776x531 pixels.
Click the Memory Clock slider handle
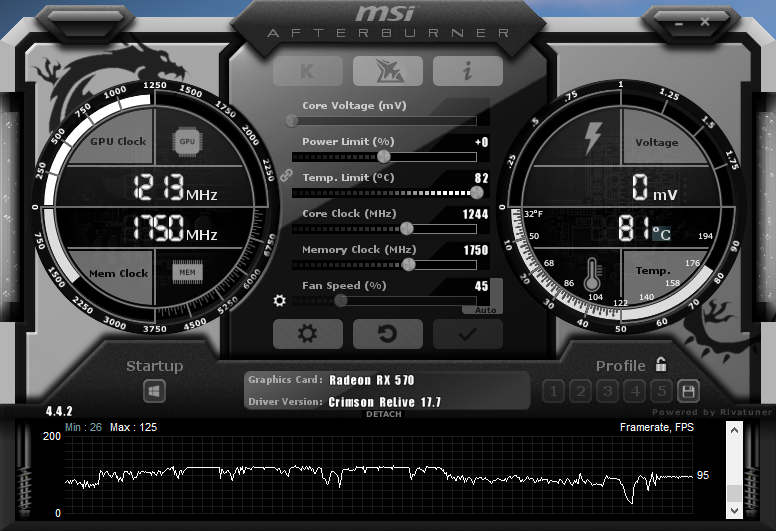pyautogui.click(x=408, y=265)
